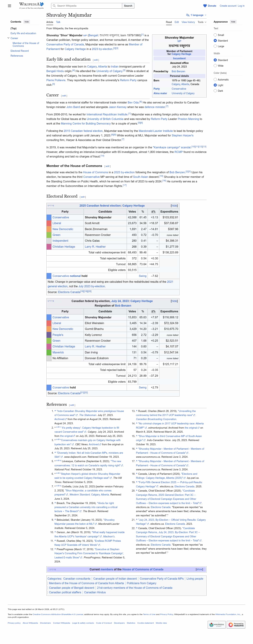Jump to (Top) in the Contents sidebar
The image size is (253, 644).
pos(14,29)
